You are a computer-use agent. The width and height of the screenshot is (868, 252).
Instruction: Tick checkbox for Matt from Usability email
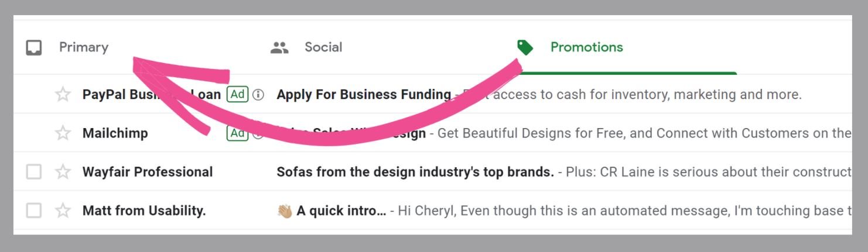point(34,210)
